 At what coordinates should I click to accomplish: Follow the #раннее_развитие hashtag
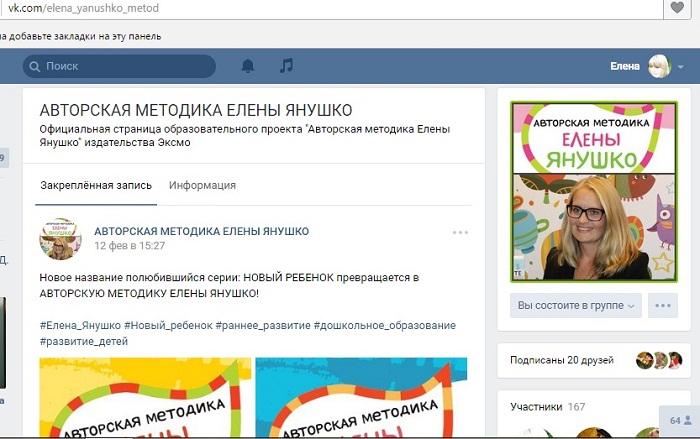(x=263, y=325)
